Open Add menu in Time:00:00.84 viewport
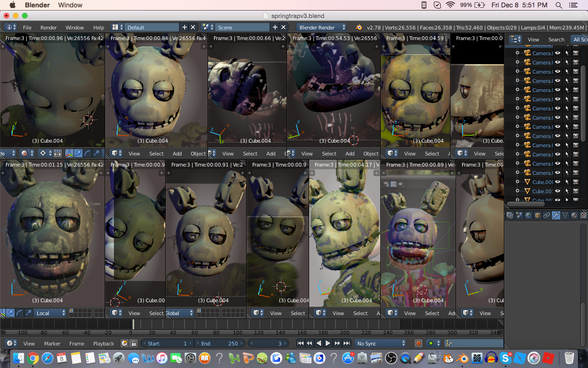The height and width of the screenshot is (368, 588). (x=177, y=154)
